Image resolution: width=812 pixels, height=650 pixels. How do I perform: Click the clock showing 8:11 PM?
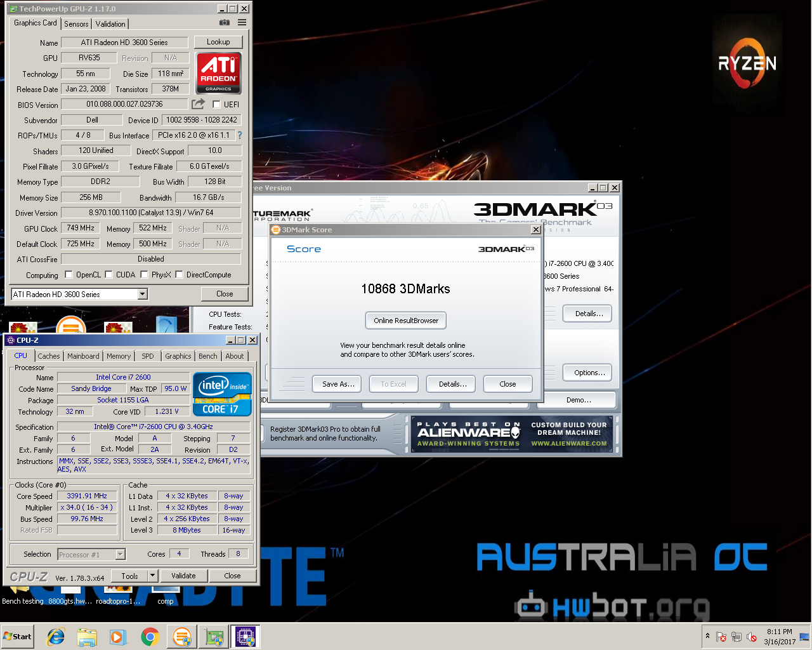(779, 632)
